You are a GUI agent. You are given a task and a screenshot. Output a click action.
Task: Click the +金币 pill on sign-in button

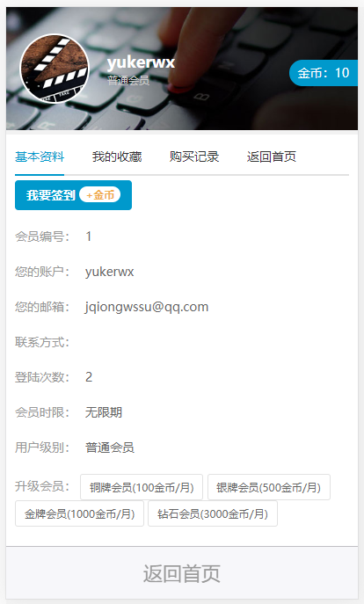(99, 195)
